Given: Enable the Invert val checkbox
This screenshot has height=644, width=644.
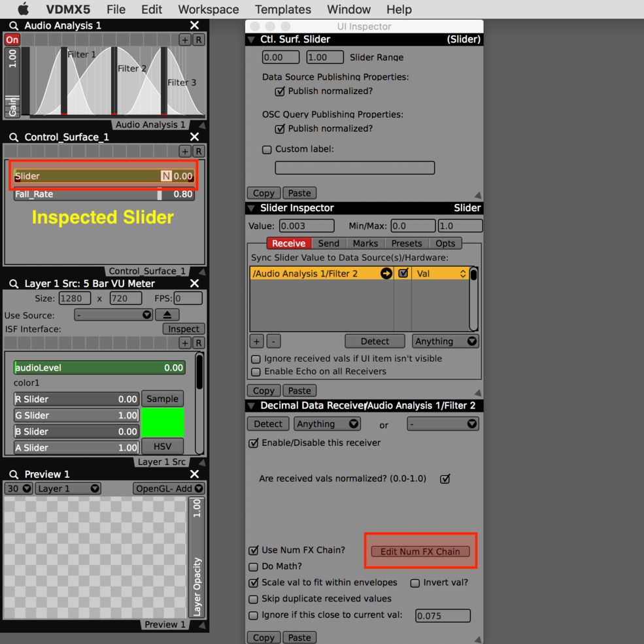Looking at the screenshot, I should [x=415, y=583].
